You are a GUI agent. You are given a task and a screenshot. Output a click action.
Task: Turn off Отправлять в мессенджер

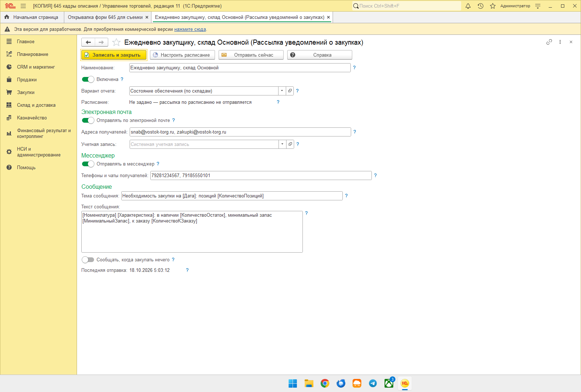click(x=88, y=164)
